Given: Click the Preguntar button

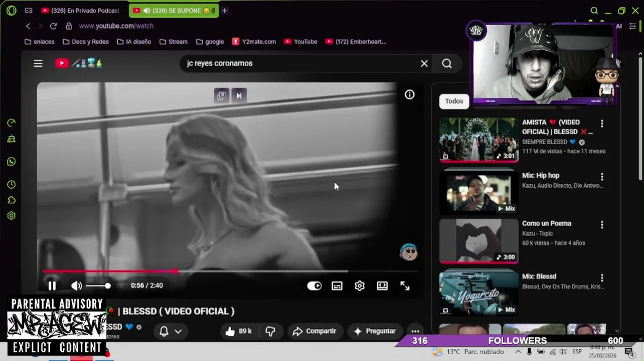Looking at the screenshot, I should [x=375, y=331].
